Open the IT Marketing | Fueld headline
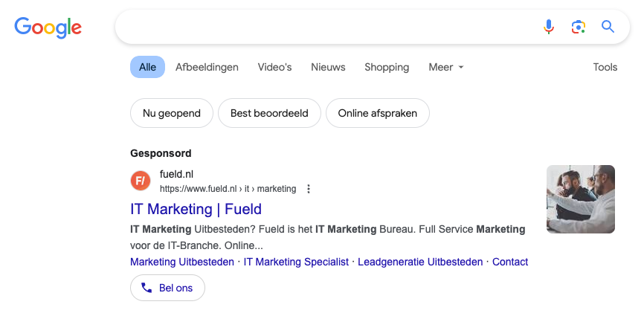Image resolution: width=644 pixels, height=316 pixels. pos(196,208)
